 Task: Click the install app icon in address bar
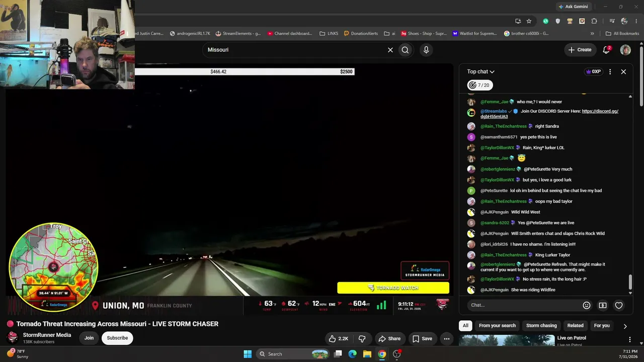(518, 21)
